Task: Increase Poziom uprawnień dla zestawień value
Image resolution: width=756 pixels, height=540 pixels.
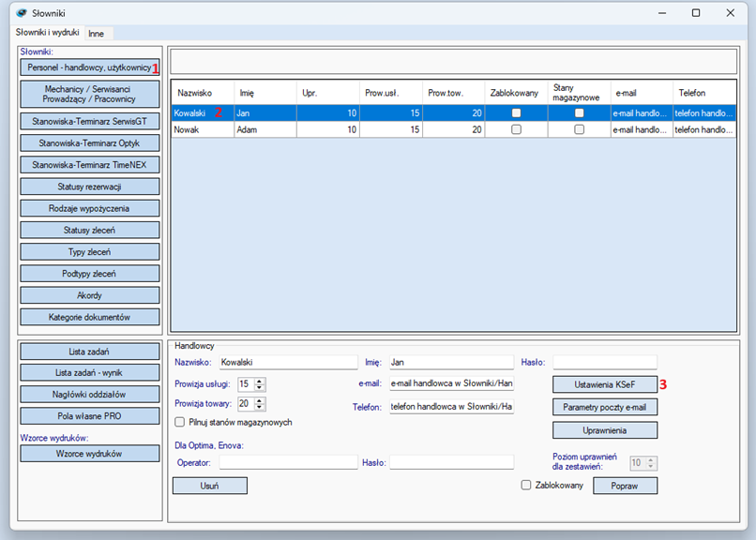Action: pyautogui.click(x=651, y=459)
